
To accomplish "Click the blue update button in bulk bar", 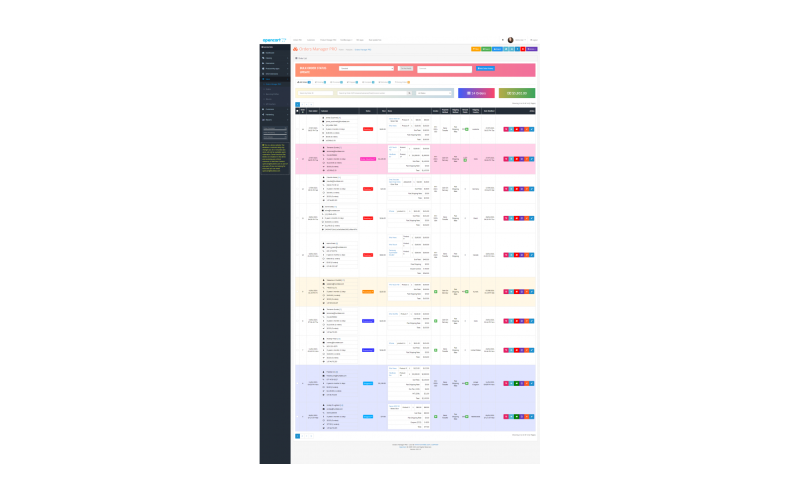I will 485,68.
